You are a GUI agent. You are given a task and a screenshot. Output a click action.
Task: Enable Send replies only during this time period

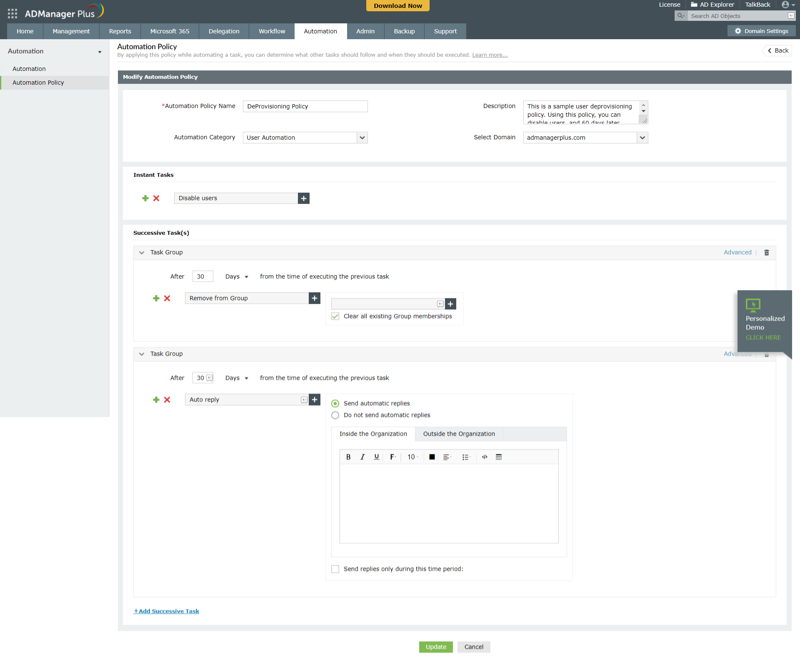(x=335, y=569)
